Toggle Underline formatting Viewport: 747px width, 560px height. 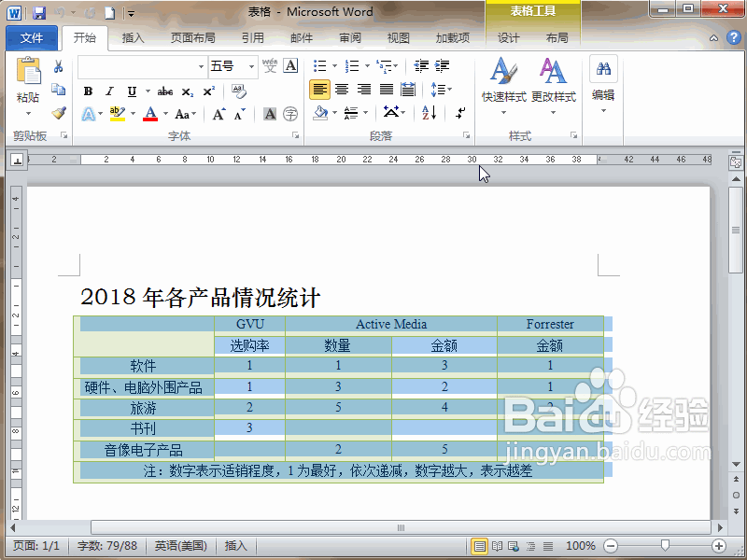point(132,91)
